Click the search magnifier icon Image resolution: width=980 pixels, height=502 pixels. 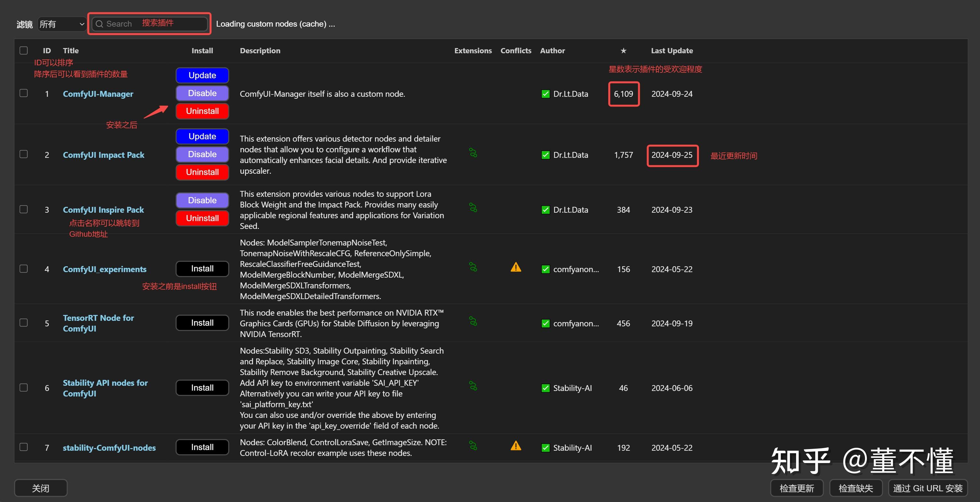(99, 24)
